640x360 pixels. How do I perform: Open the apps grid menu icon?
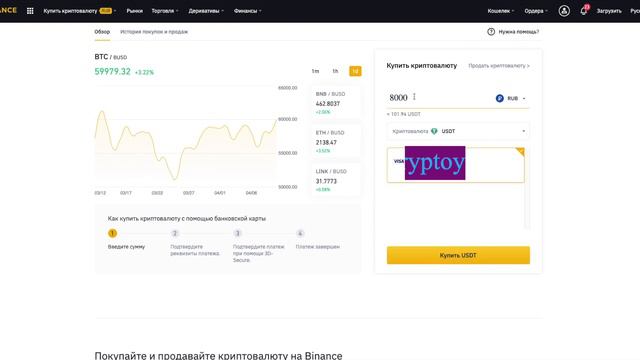(x=30, y=11)
